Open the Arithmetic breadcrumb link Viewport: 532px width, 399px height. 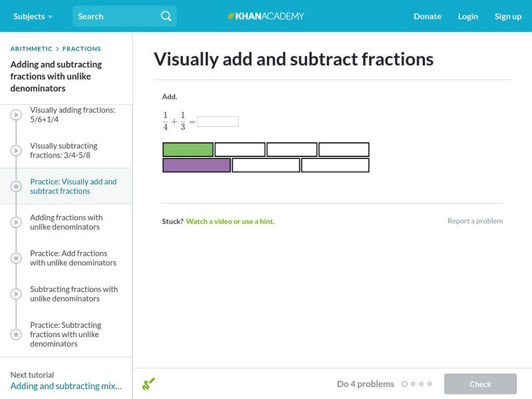point(31,49)
